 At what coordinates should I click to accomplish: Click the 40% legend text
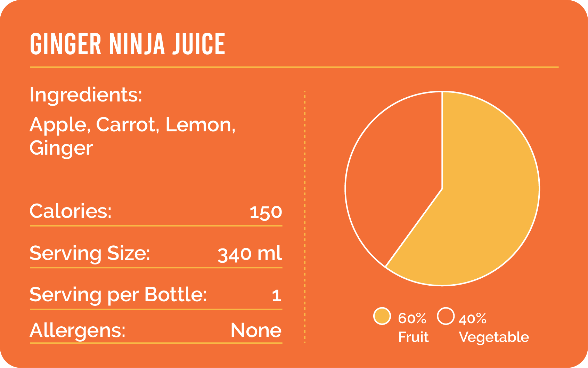(x=473, y=319)
